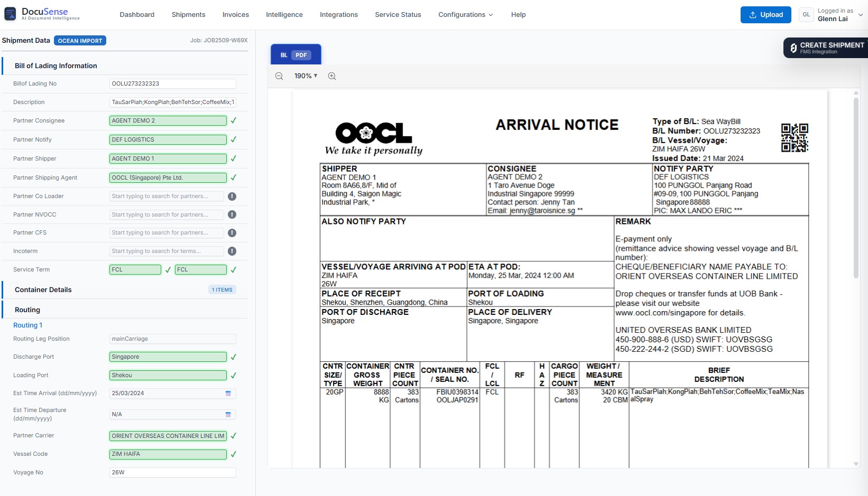This screenshot has height=496, width=868.
Task: Zoom out the PDF viewer with minus magnifier
Action: (x=279, y=76)
